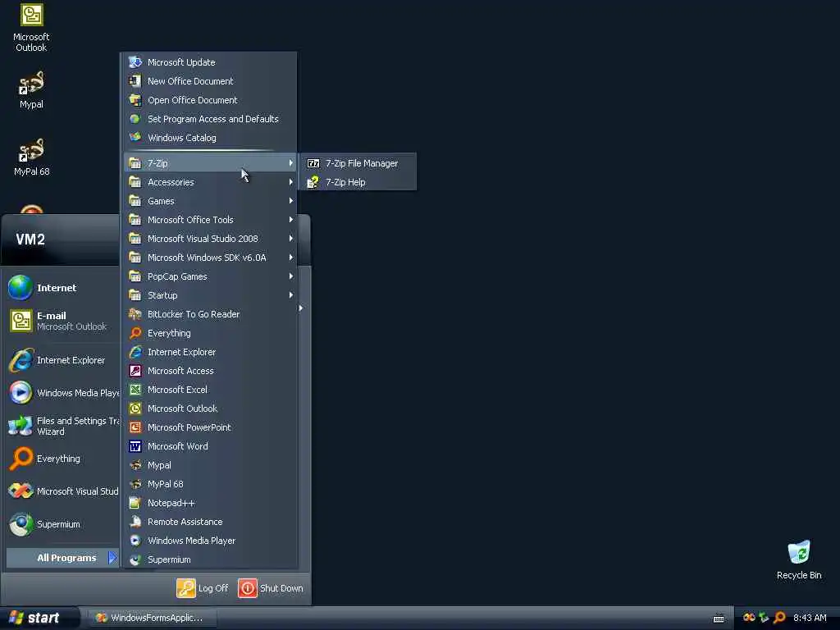Click the Microsoft Word icon
Viewport: 840px width, 630px height.
(x=135, y=446)
